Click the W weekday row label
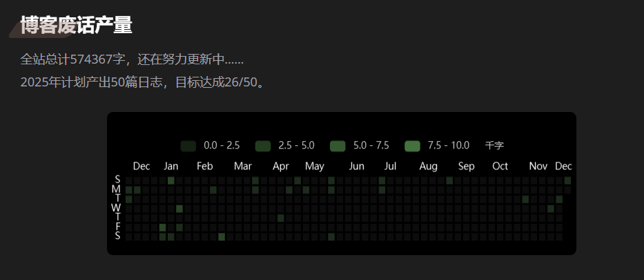Image resolution: width=644 pixels, height=280 pixels. [116, 208]
